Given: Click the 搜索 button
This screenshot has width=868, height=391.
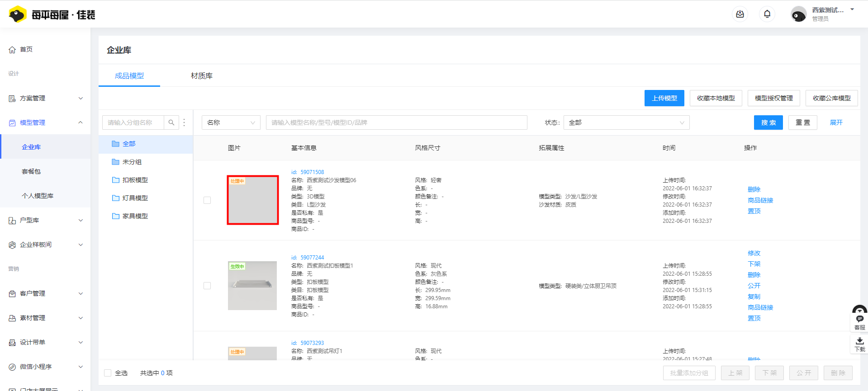Looking at the screenshot, I should click(768, 122).
